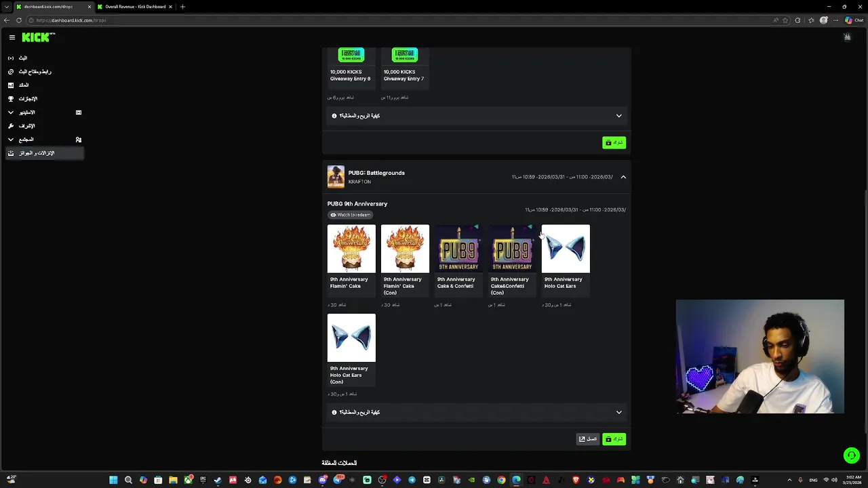
Task: Click the PUBG: Battlegrounds title text
Action: [376, 173]
